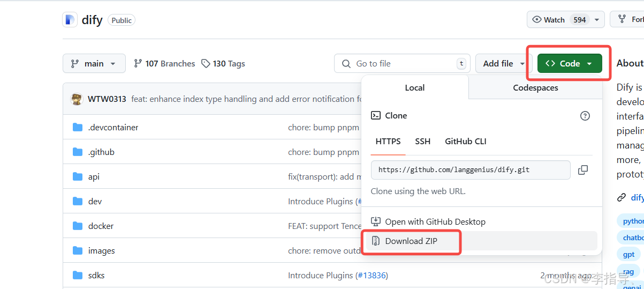Click the dify repository logo icon
The width and height of the screenshot is (644, 289).
[x=70, y=20]
